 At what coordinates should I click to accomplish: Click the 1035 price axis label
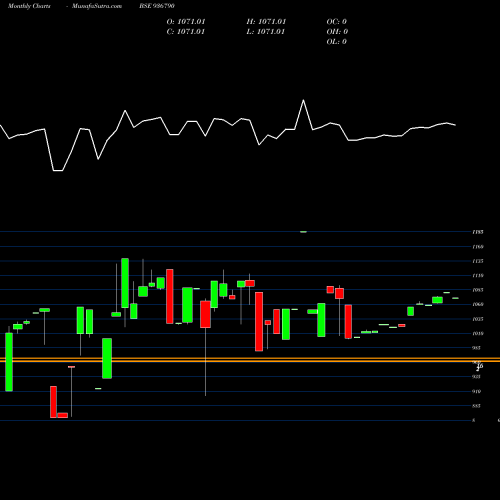(478, 319)
